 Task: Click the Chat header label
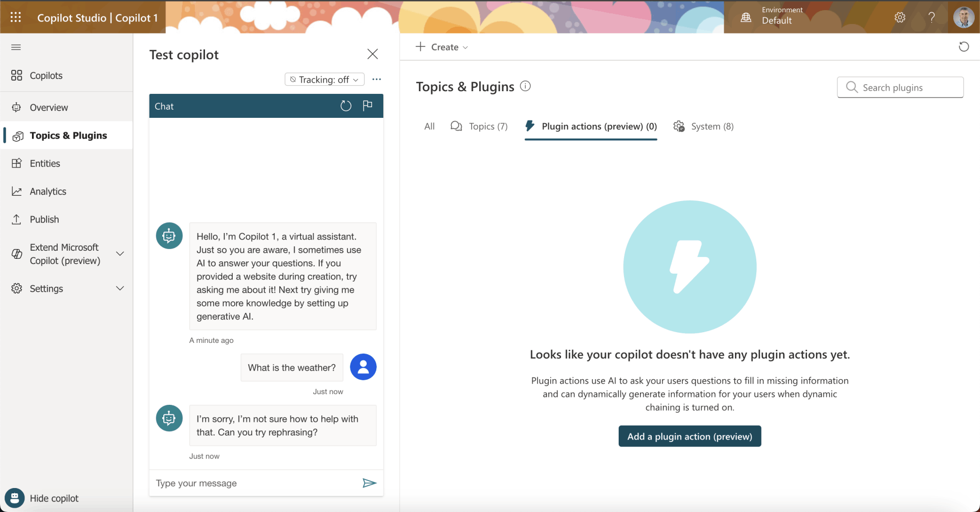[164, 106]
